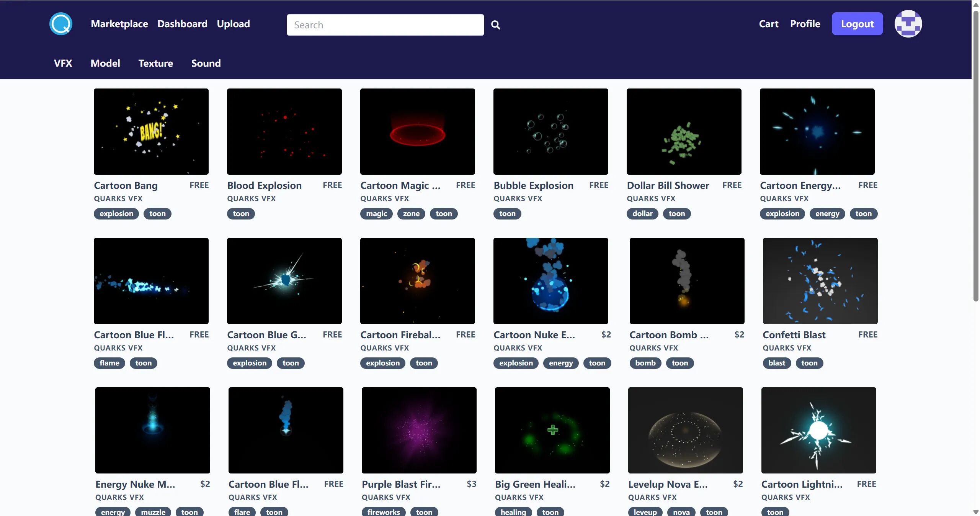This screenshot has height=516, width=980.
Task: Open the Upload page
Action: [x=233, y=24]
